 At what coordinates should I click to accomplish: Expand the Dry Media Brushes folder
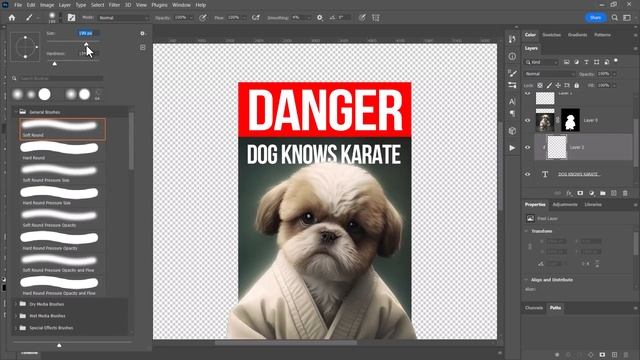coord(16,304)
